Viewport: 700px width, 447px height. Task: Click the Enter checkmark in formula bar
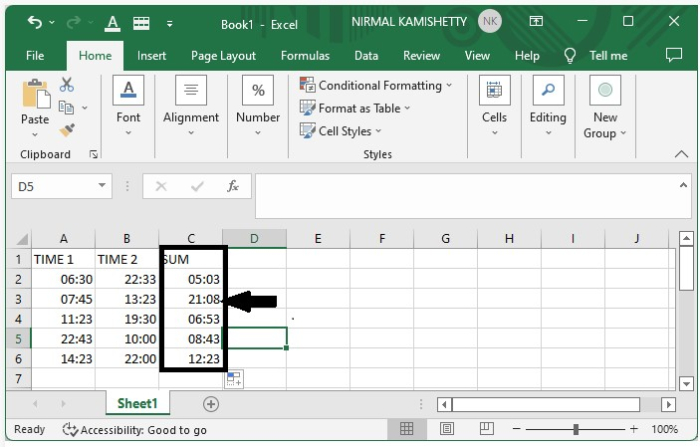click(197, 186)
